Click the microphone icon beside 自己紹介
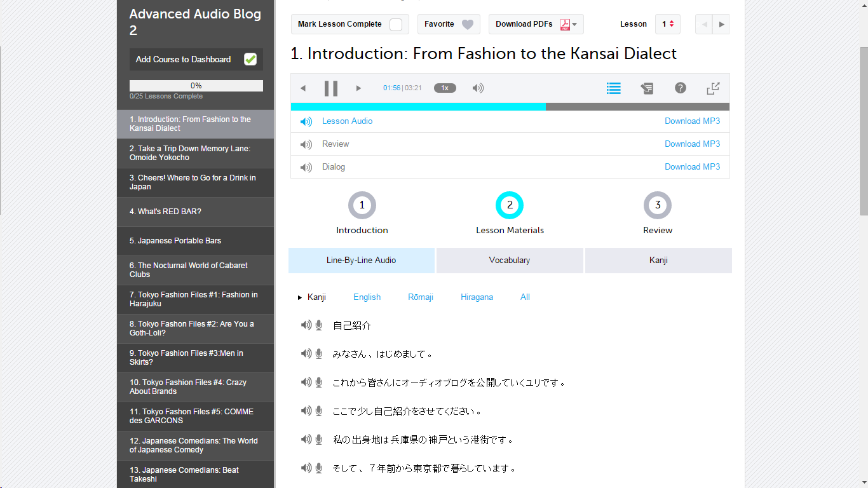The width and height of the screenshot is (868, 488). [318, 325]
